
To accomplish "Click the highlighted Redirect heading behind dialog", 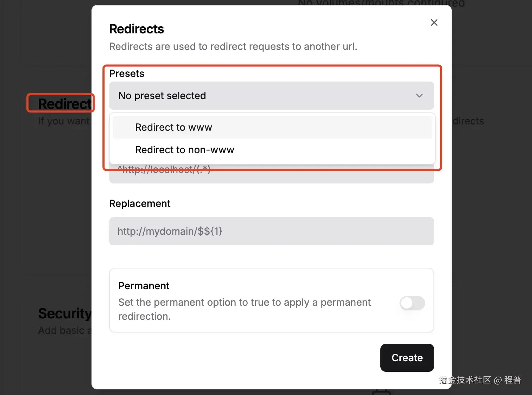I will click(64, 104).
